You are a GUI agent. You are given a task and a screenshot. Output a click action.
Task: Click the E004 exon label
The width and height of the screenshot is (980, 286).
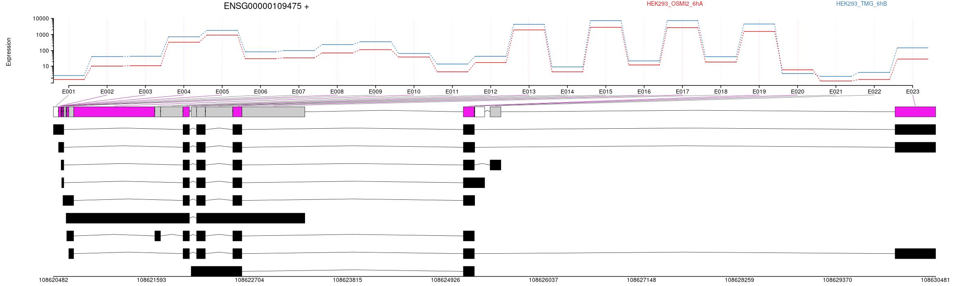click(x=184, y=92)
